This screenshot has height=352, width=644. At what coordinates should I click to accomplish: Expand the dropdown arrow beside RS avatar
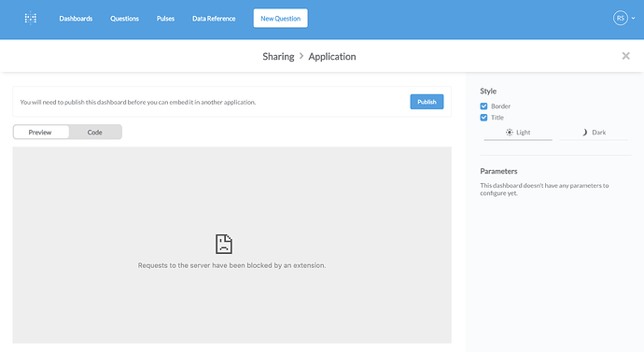pos(634,18)
